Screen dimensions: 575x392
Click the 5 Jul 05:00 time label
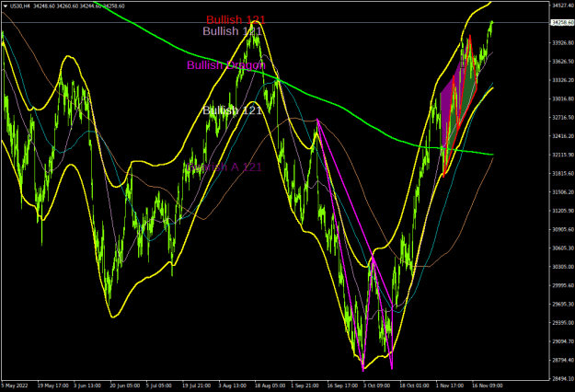coord(159,386)
